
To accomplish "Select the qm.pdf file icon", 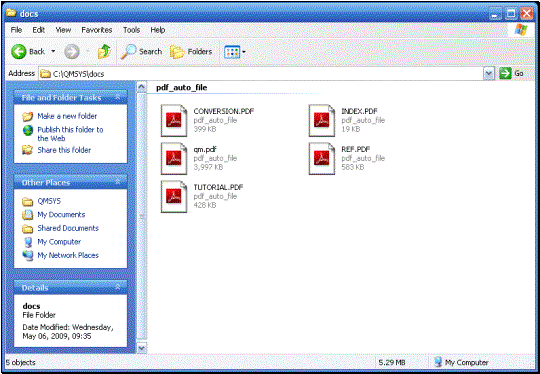I will (174, 158).
